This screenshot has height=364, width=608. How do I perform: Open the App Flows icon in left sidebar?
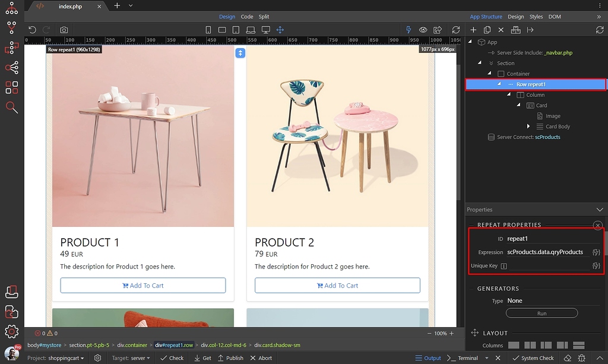pyautogui.click(x=12, y=8)
